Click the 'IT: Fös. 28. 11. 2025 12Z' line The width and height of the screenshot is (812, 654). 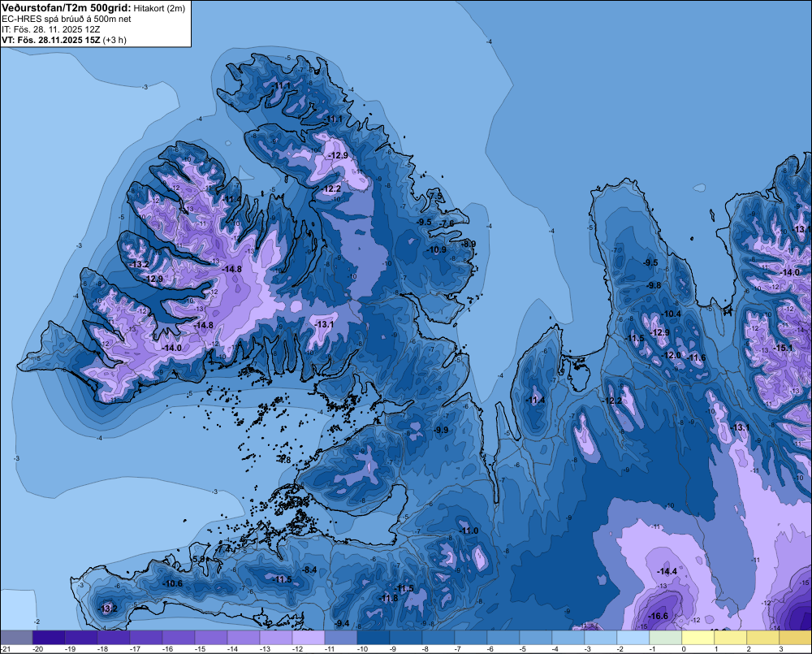click(x=50, y=29)
